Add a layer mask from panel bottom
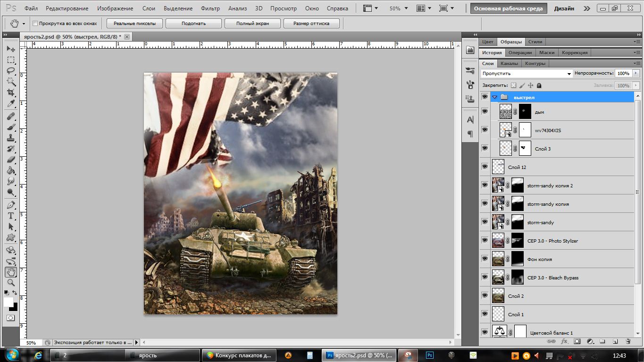 coord(577,341)
